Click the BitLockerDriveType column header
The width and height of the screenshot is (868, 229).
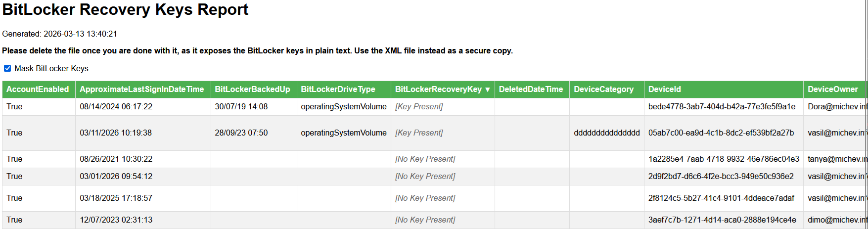(338, 90)
